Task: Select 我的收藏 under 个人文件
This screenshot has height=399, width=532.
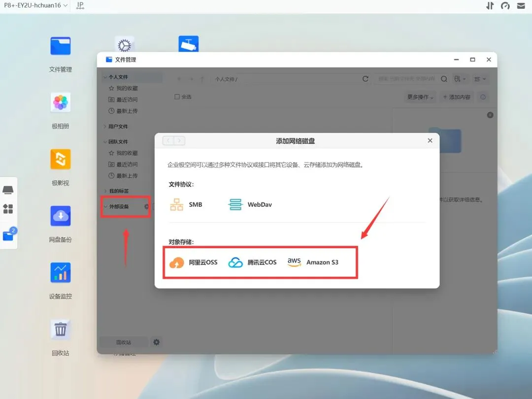Action: pos(123,88)
